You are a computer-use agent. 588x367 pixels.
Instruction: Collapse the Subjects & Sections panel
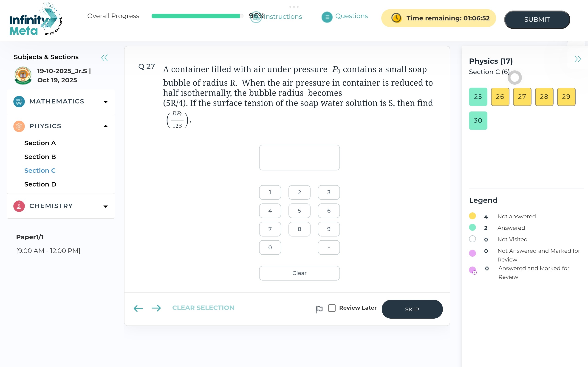(x=105, y=58)
